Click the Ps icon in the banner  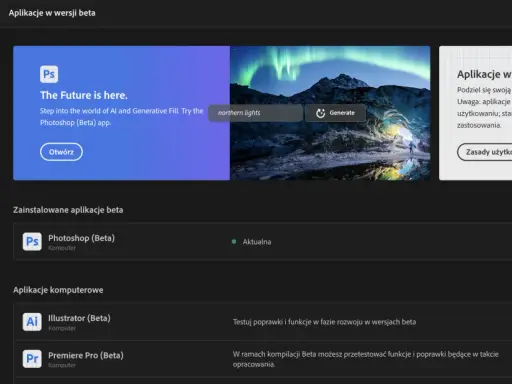click(x=49, y=74)
